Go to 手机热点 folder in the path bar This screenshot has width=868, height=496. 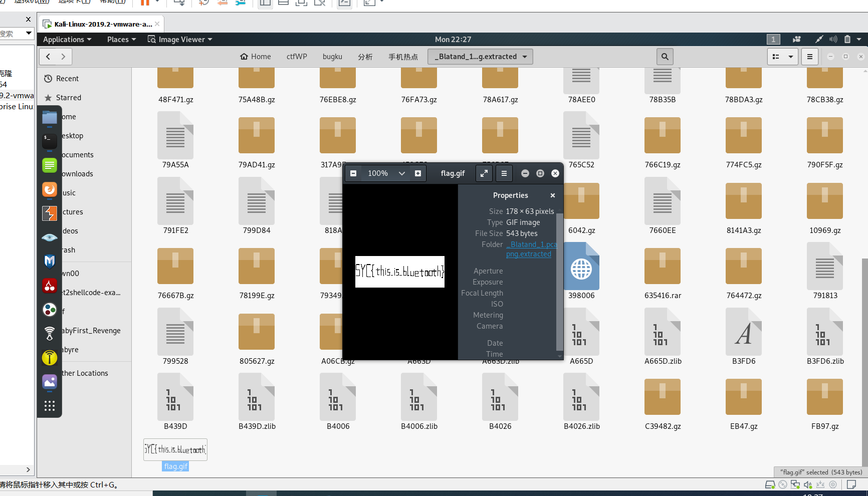403,57
